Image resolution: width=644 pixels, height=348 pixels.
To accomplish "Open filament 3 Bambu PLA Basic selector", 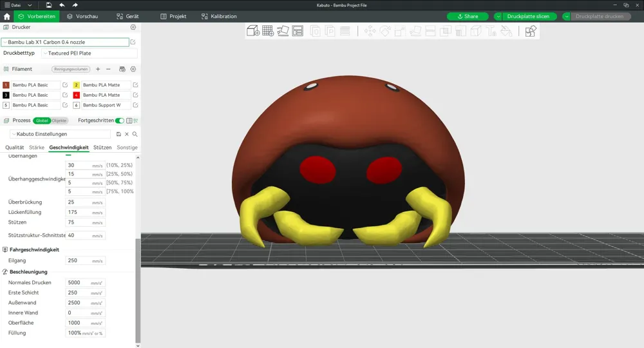I will click(35, 95).
